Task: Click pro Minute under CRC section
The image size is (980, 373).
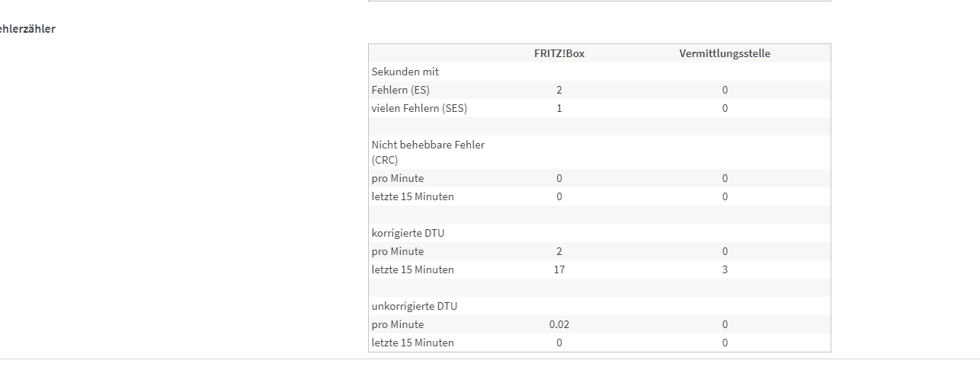Action: [398, 178]
